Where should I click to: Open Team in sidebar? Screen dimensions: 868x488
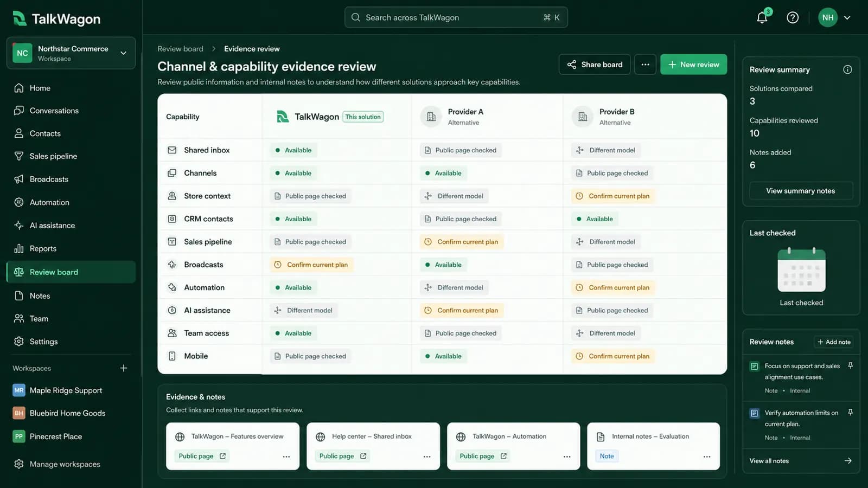coord(71,318)
